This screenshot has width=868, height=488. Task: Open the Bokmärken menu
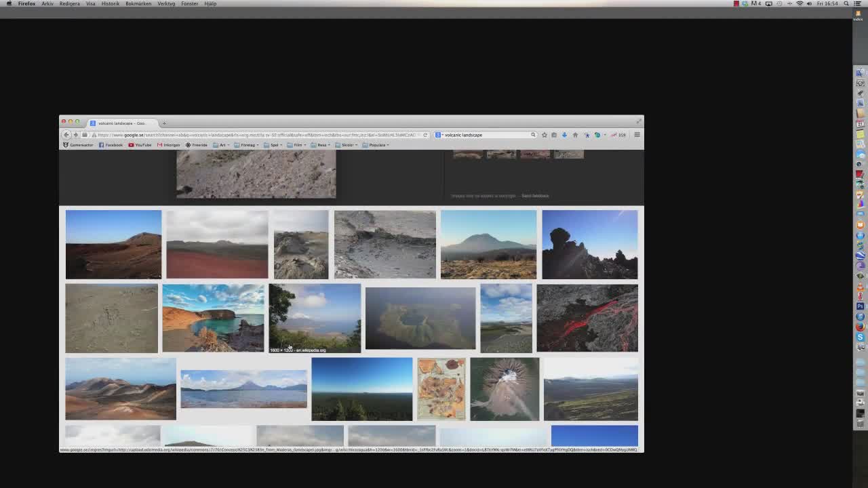(x=138, y=3)
